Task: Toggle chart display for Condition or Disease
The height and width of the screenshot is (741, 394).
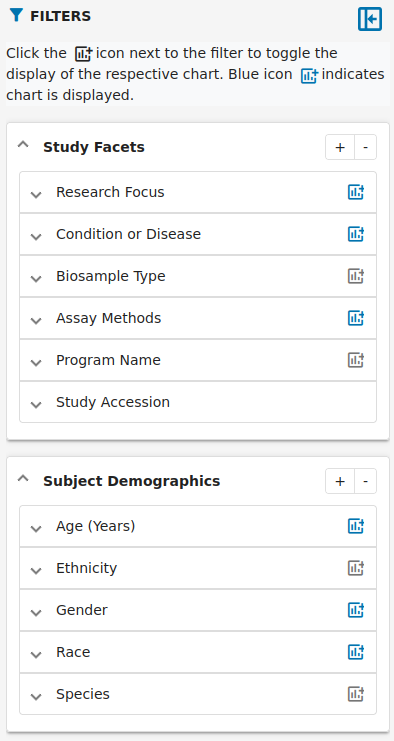Action: tap(356, 234)
